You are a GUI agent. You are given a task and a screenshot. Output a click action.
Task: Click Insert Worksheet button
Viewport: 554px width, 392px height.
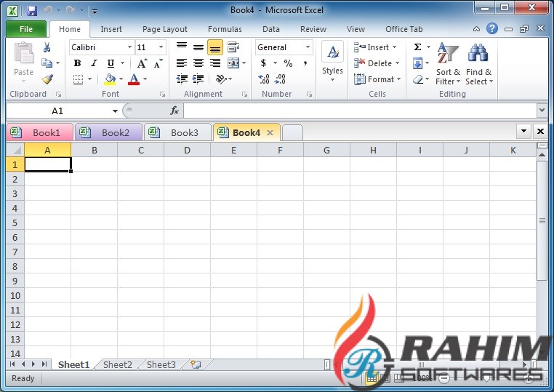tap(196, 364)
